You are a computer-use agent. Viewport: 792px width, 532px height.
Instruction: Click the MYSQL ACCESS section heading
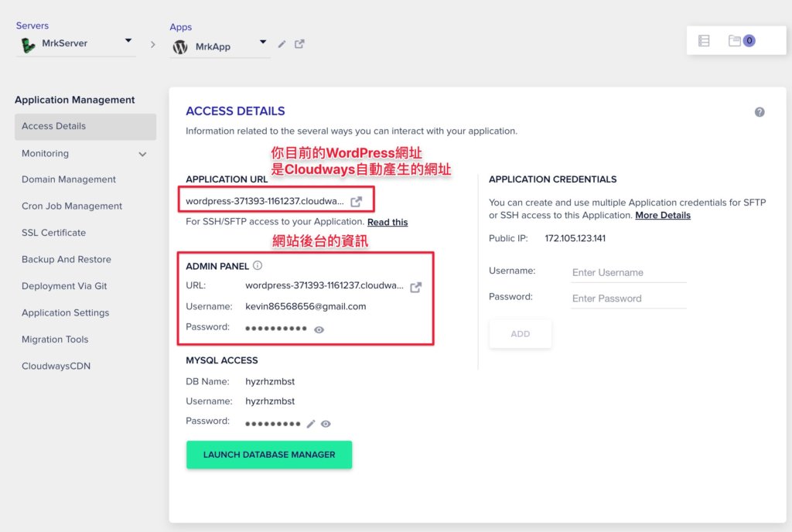pyautogui.click(x=222, y=360)
